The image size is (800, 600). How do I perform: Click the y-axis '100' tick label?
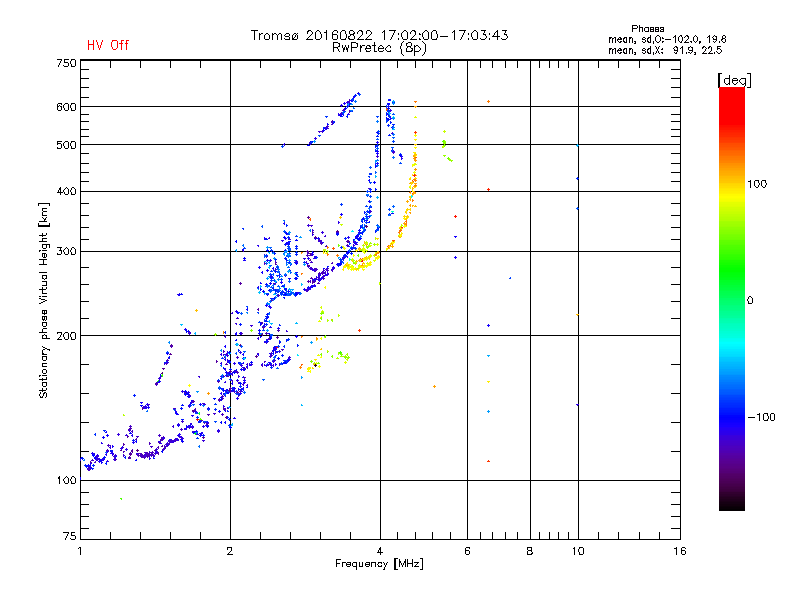click(66, 480)
